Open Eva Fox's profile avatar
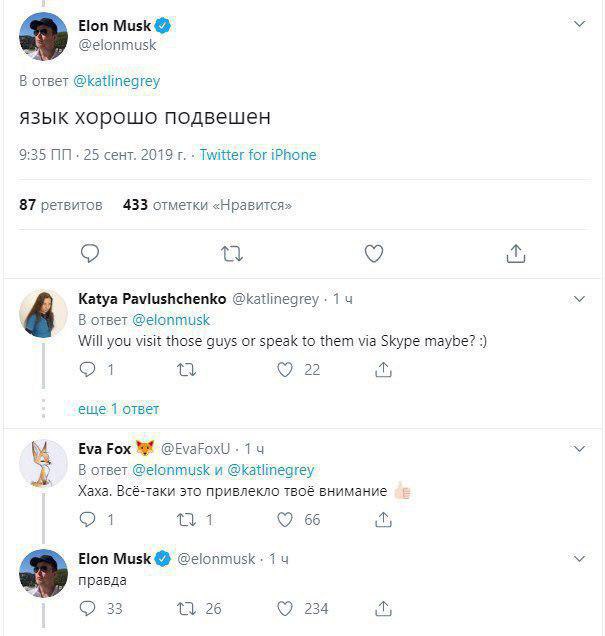Image resolution: width=605 pixels, height=636 pixels. tap(43, 462)
